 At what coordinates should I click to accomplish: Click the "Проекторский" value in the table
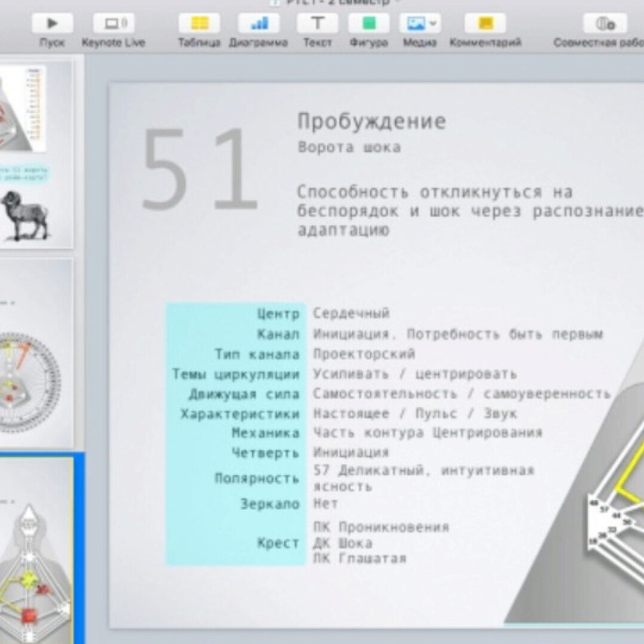[364, 354]
